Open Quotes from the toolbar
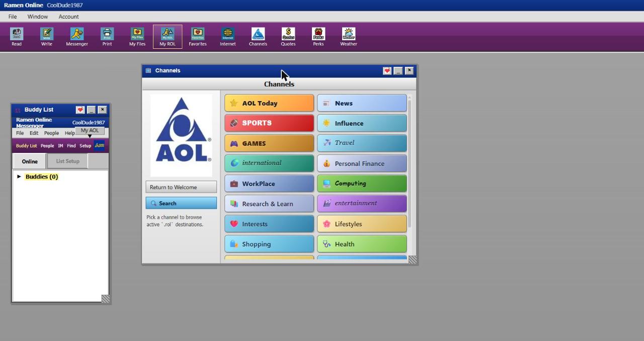This screenshot has height=341, width=644. [x=288, y=37]
